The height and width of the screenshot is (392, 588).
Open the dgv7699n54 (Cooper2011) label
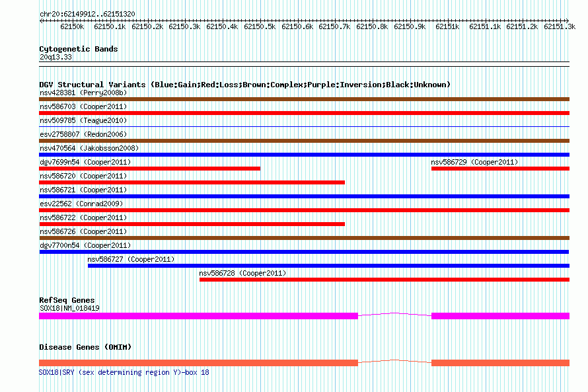coord(85,162)
